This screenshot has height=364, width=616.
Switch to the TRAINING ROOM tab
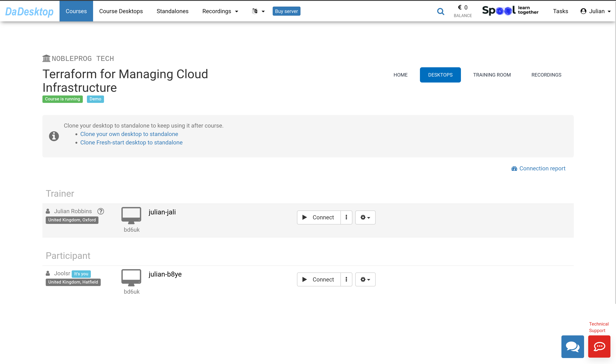492,75
